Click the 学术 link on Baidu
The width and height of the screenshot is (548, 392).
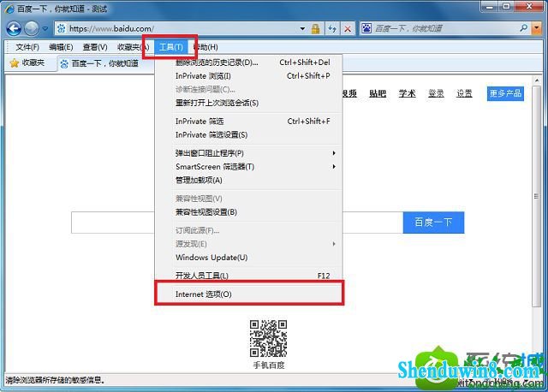click(408, 93)
